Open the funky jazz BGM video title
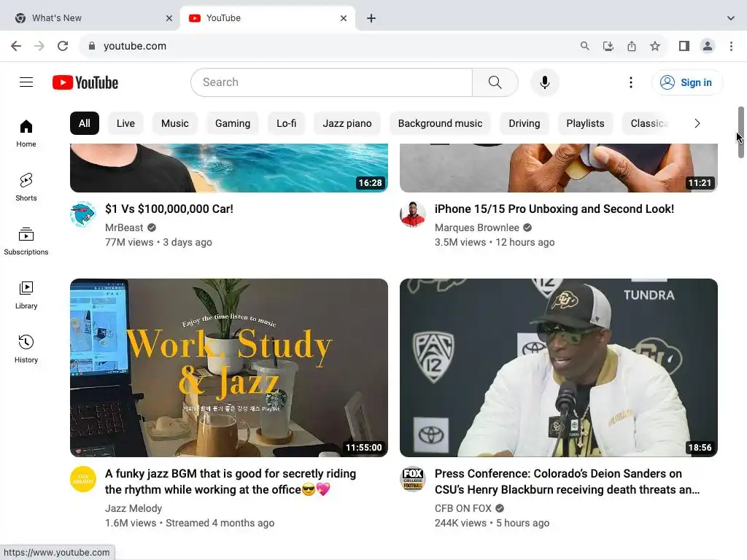 point(231,481)
